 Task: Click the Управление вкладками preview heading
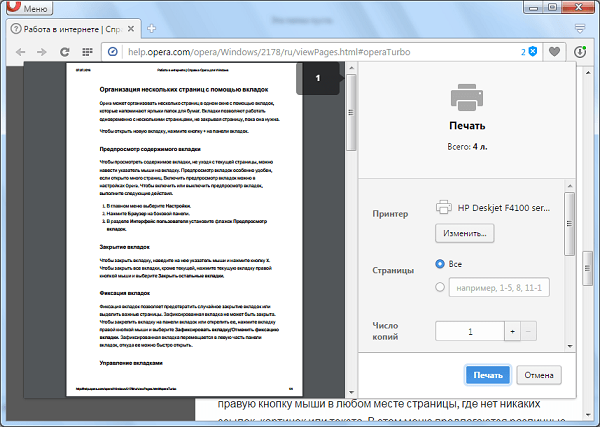[131, 363]
